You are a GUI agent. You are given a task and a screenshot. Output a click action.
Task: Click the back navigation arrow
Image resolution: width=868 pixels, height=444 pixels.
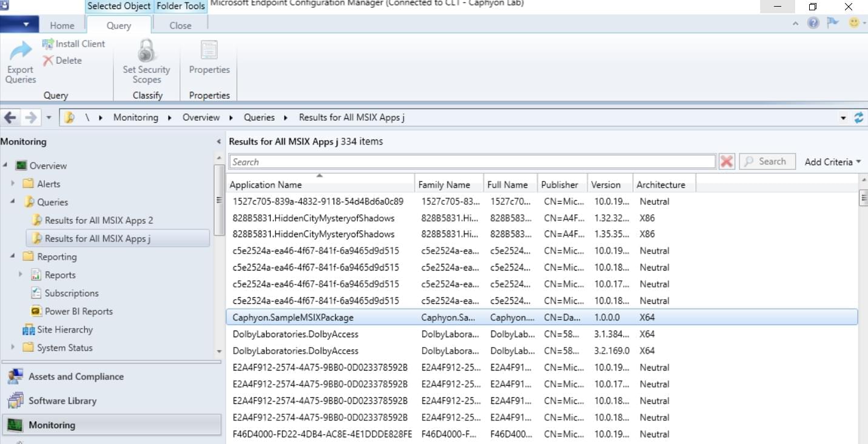pyautogui.click(x=9, y=117)
